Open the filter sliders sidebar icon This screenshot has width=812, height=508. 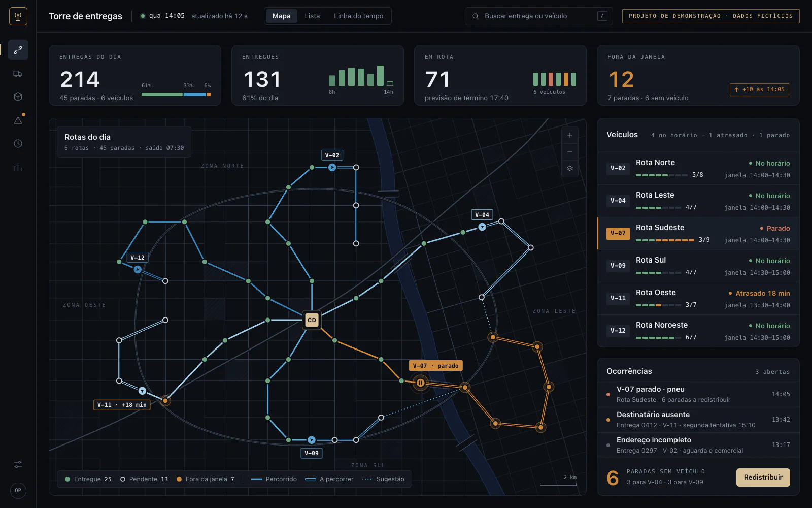pyautogui.click(x=18, y=464)
